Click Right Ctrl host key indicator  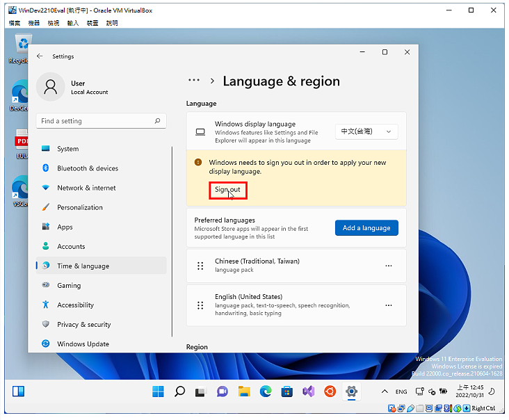(483, 408)
